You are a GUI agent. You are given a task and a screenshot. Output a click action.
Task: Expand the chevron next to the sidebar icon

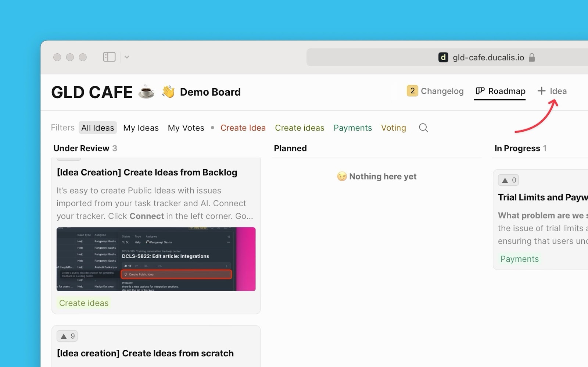tap(127, 57)
